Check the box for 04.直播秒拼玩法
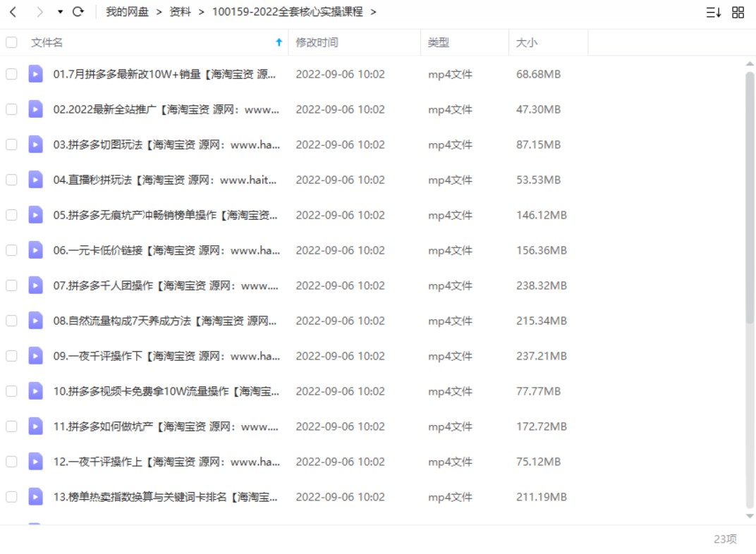 pos(11,180)
